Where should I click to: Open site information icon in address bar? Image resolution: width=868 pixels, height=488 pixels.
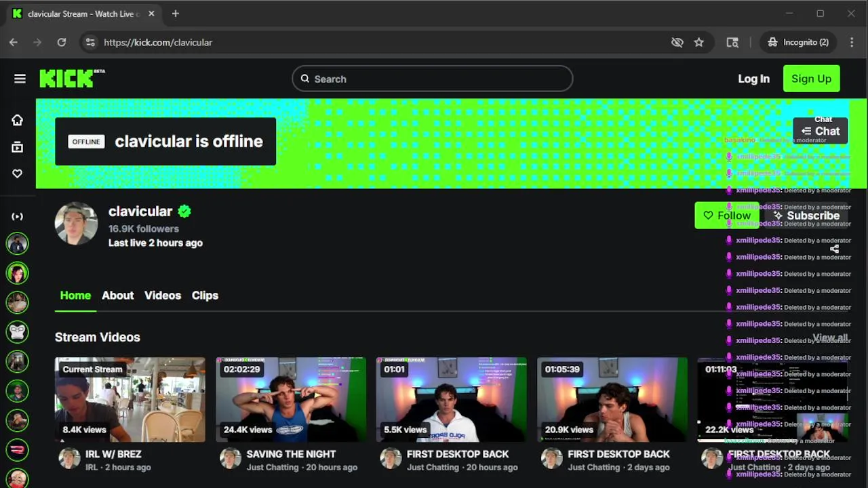(90, 42)
